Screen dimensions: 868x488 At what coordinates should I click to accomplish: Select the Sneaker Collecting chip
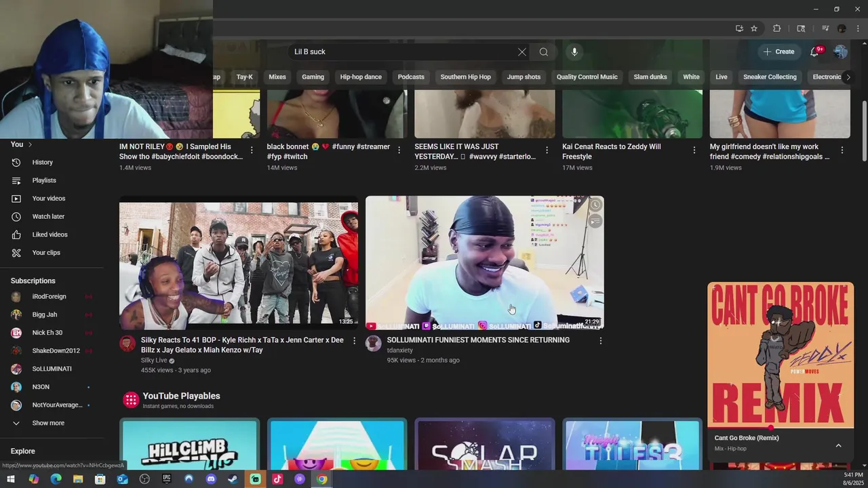point(770,77)
